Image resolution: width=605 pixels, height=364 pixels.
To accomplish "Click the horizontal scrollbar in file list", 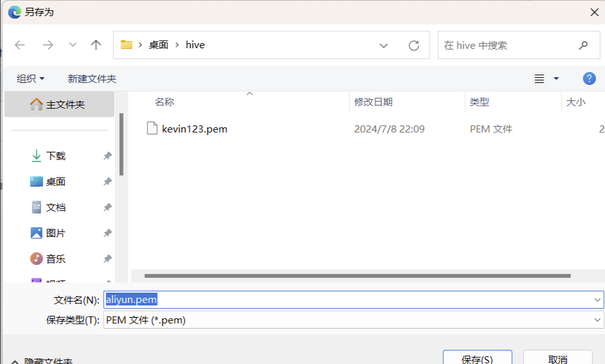I will click(x=357, y=276).
